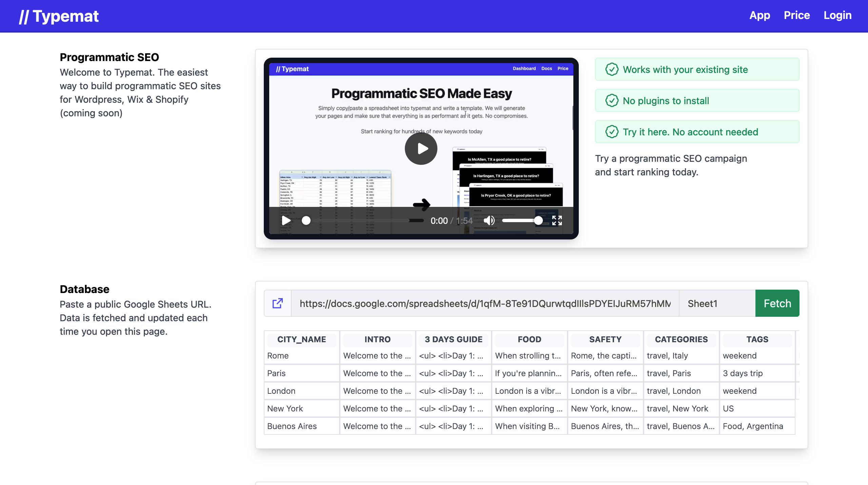Click the video time display 0:00 / 1:54
The image size is (868, 485).
[x=451, y=221]
